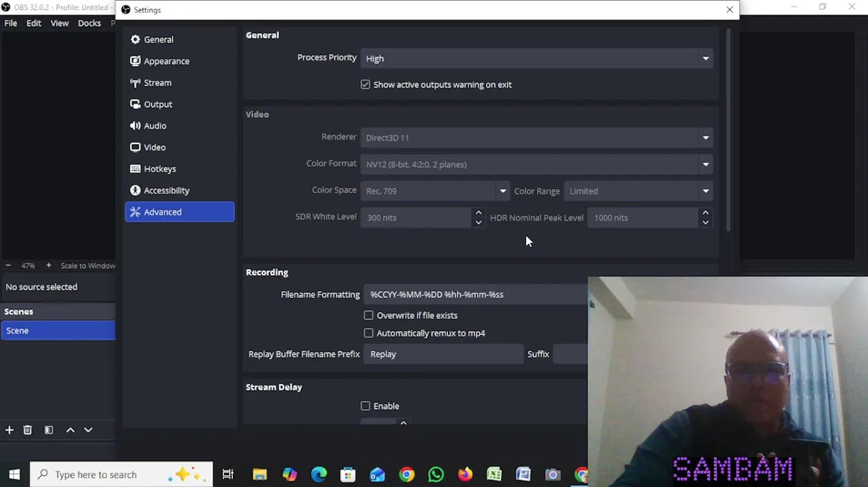This screenshot has width=868, height=487.
Task: Click the SDR White Level nits field
Action: point(417,218)
